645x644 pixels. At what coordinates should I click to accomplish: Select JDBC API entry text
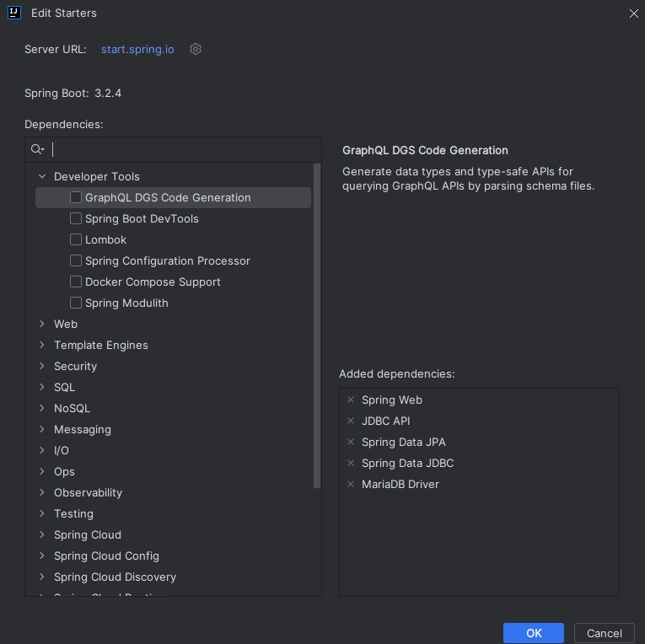click(x=386, y=421)
